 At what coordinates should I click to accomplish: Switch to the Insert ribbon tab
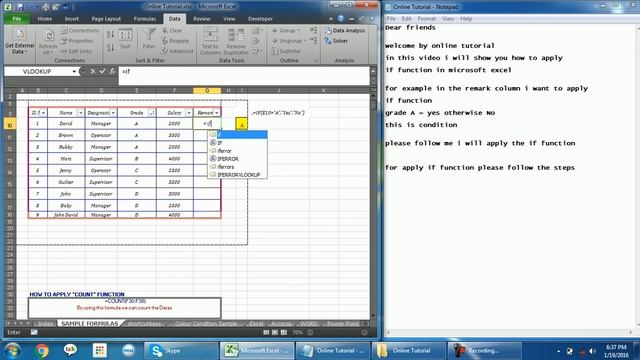coord(71,19)
